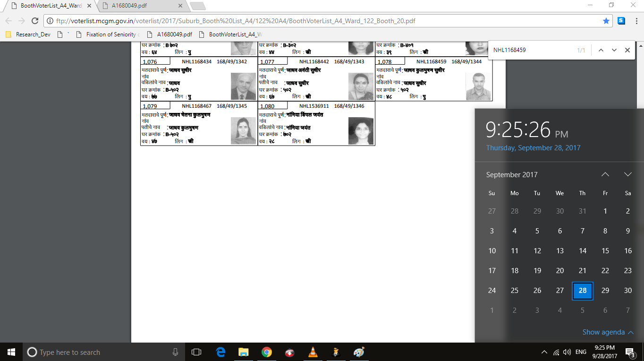Open the red circular app taskbar icon

tap(290, 352)
